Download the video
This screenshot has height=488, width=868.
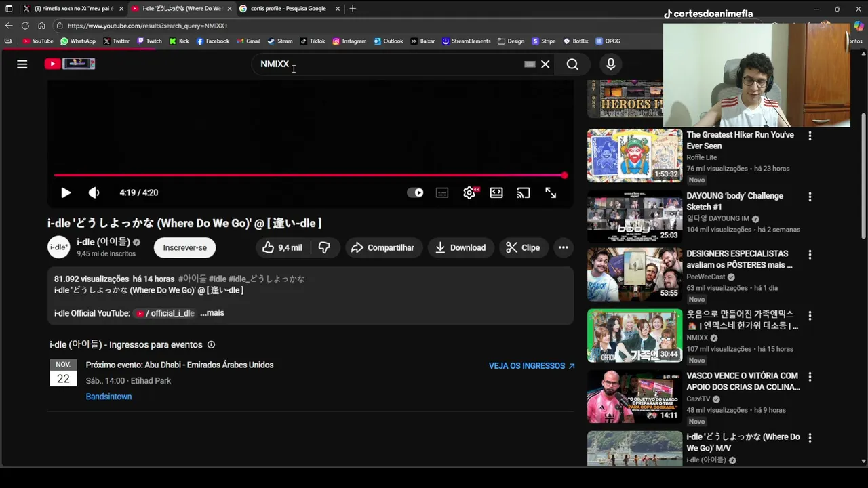460,247
